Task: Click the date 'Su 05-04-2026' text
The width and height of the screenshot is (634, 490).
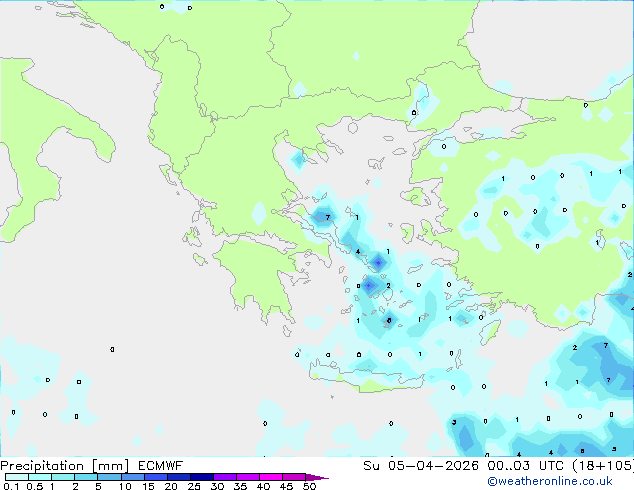Action: (423, 466)
